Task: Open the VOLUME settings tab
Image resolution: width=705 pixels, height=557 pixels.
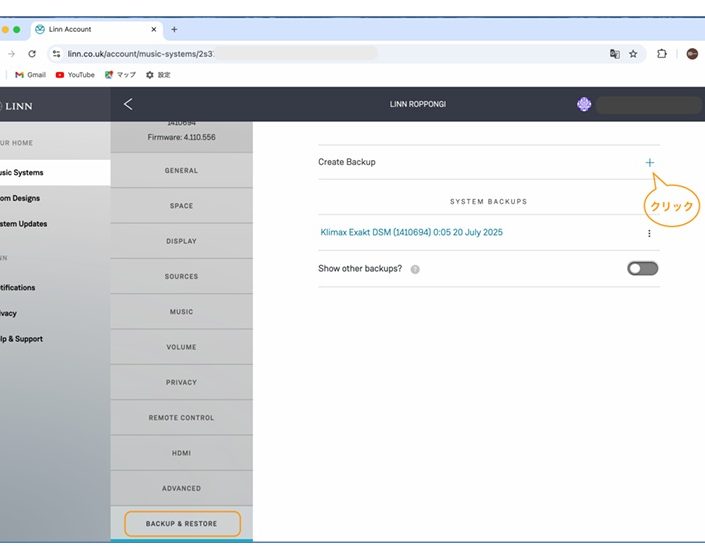Action: (181, 347)
